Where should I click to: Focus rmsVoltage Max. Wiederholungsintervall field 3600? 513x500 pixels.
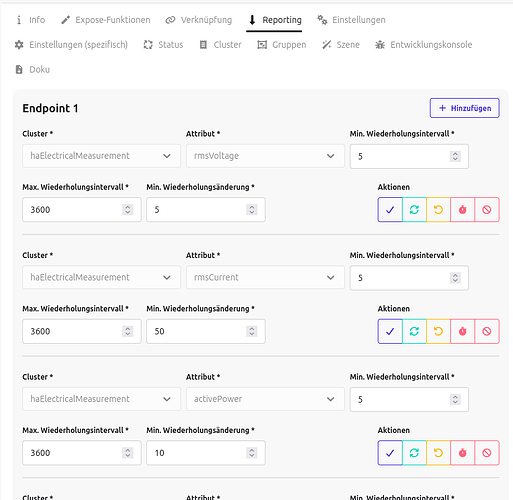82,210
